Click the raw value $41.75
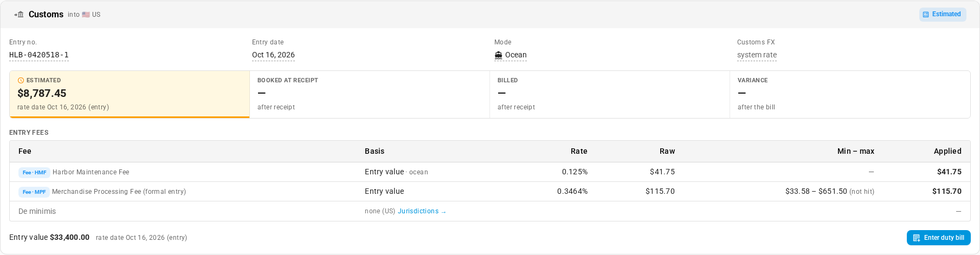 [662, 172]
